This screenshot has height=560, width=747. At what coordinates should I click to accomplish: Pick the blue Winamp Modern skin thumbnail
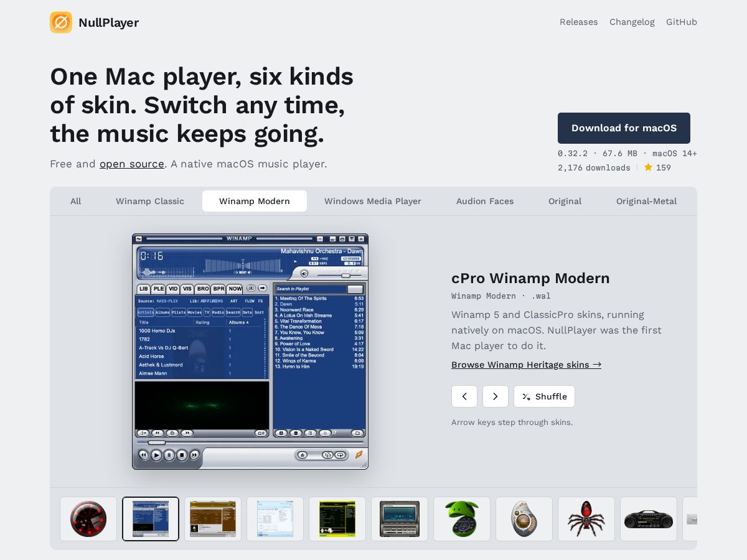(x=151, y=519)
